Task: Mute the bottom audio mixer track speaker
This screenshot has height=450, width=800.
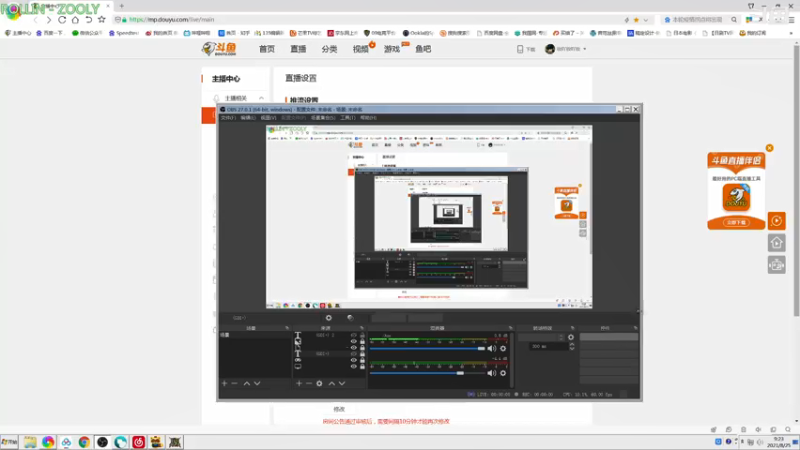Action: pos(491,373)
